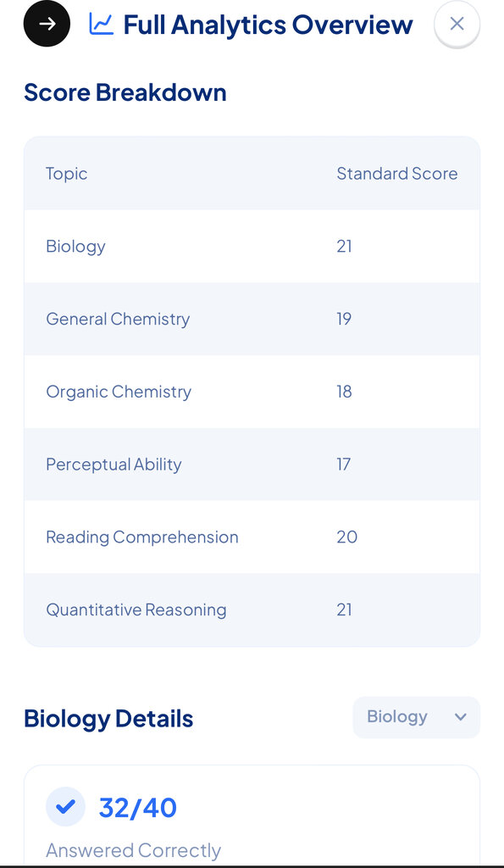Select the Organic Chemistry row
This screenshot has width=504, height=868.
(252, 392)
